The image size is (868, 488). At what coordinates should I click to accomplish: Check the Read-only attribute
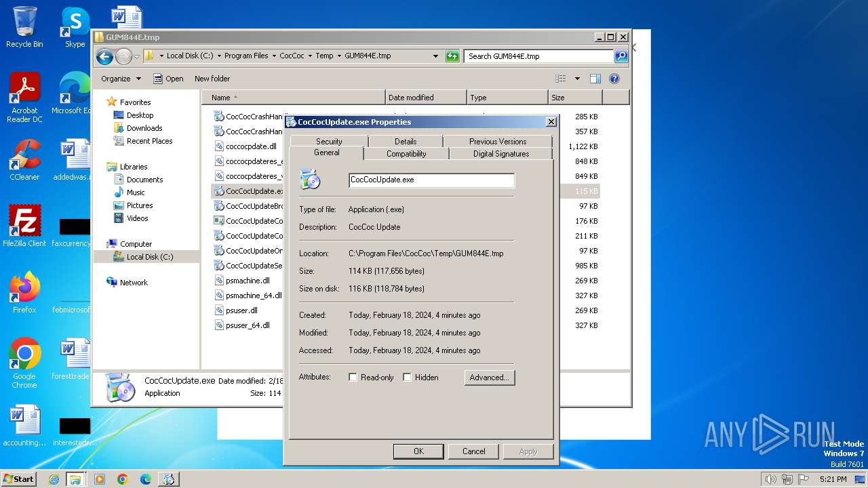353,378
